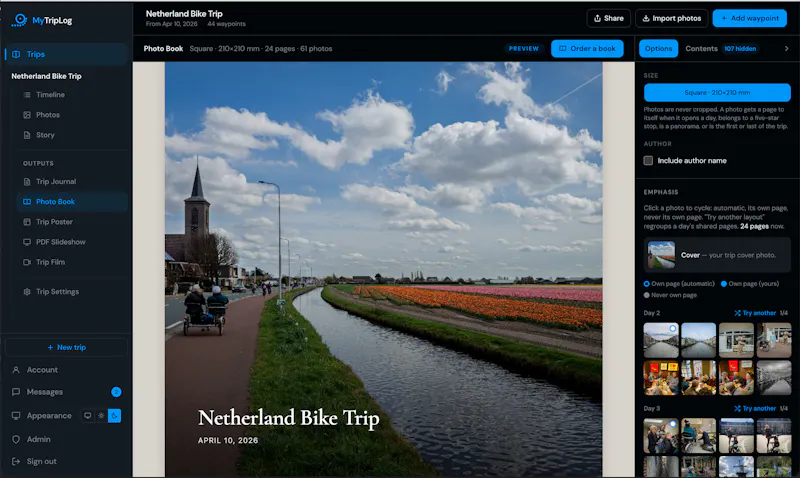Screen dimensions: 800x478
Task: Switch Appearance to light theme
Action: [x=101, y=416]
